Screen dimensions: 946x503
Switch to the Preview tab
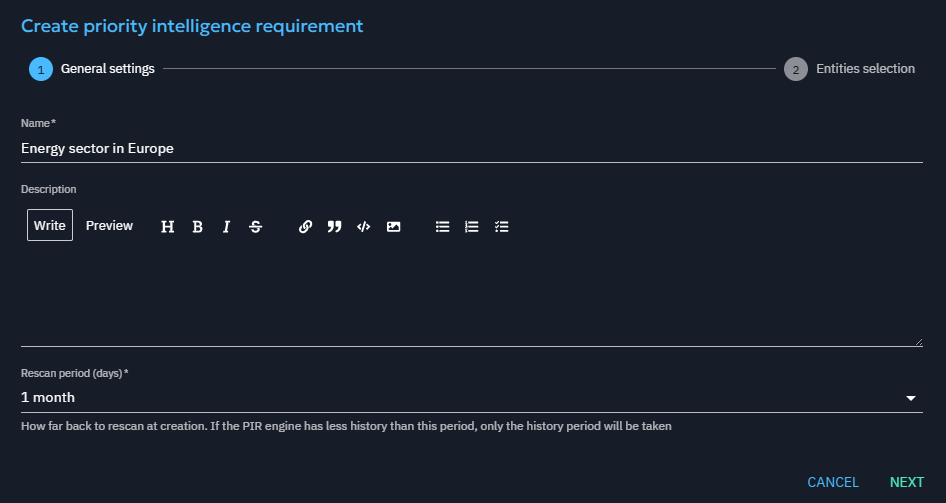(109, 226)
